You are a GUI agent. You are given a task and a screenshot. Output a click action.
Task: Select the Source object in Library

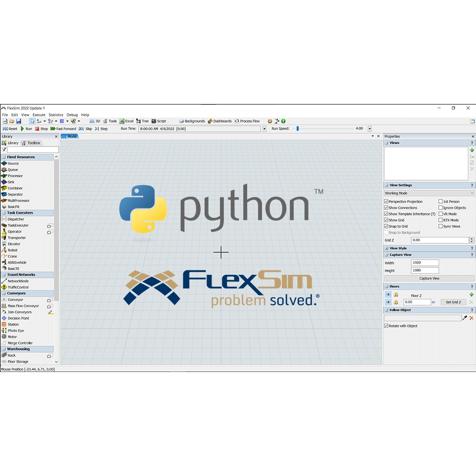10,163
